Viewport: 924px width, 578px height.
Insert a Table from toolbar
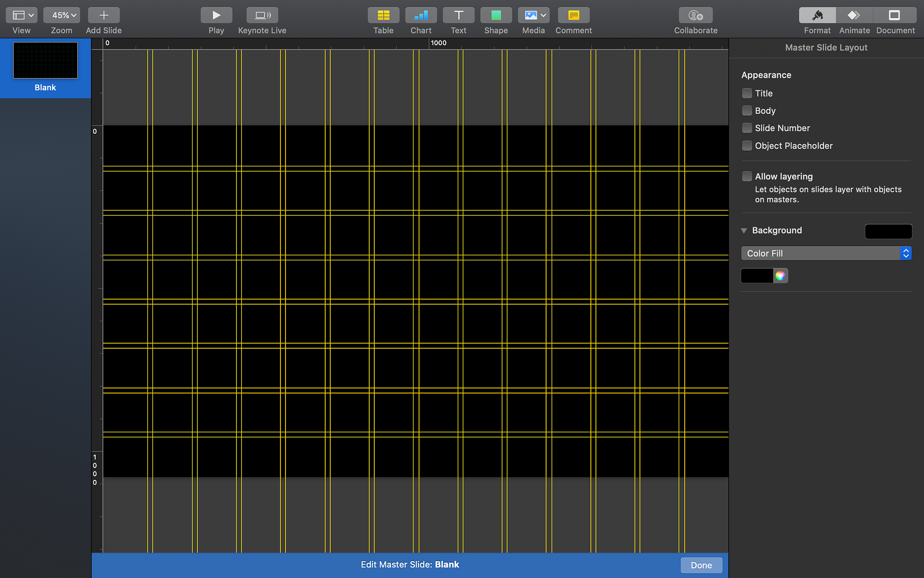coord(383,15)
